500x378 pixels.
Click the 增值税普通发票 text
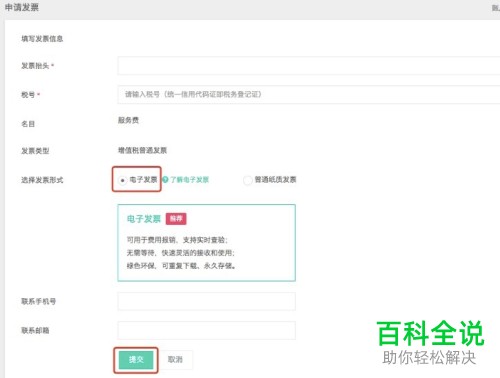(x=142, y=150)
